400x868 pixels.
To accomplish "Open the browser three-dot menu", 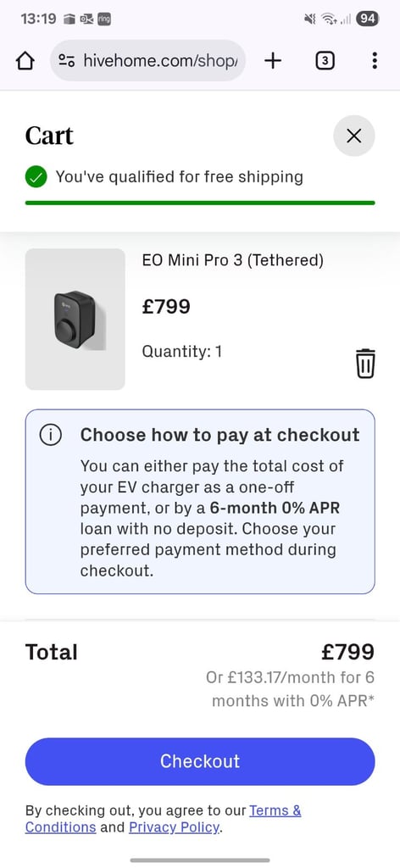I will click(x=375, y=60).
